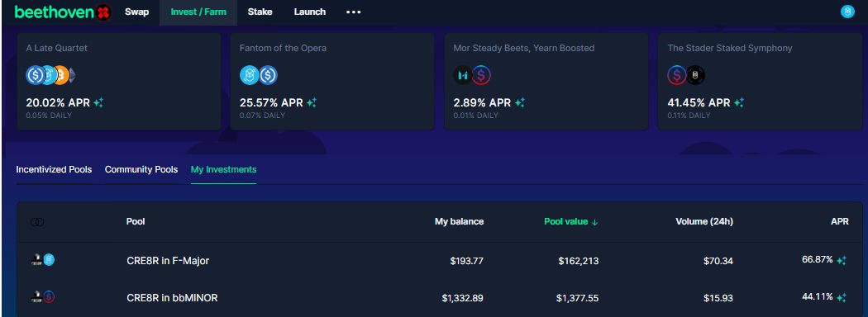Click the sparkle icon beside 2.89% APR
Screen dimensions: 868x317
pyautogui.click(x=520, y=102)
